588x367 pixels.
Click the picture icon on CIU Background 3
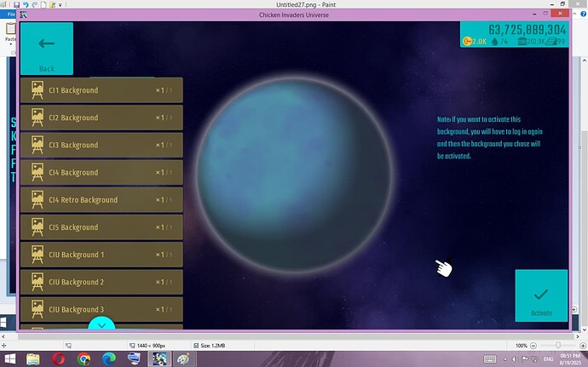(37, 309)
